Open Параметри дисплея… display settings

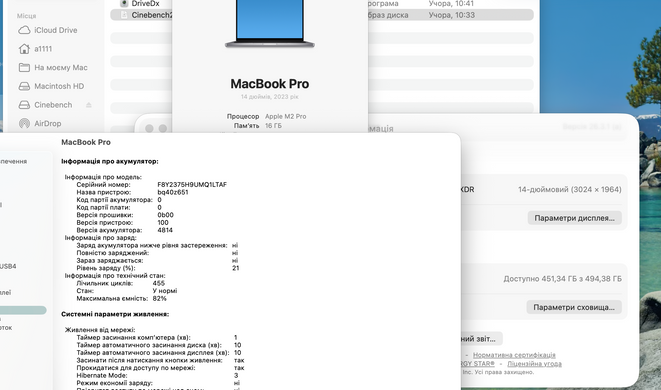coord(574,218)
